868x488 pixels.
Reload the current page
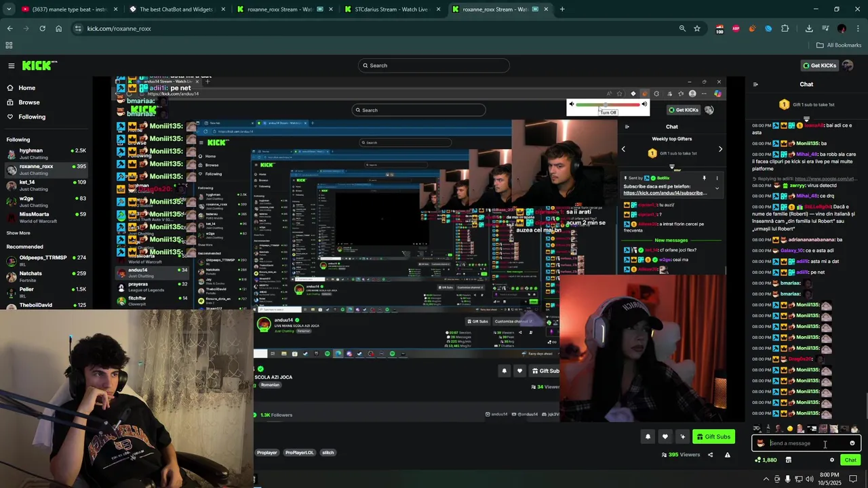click(x=42, y=28)
